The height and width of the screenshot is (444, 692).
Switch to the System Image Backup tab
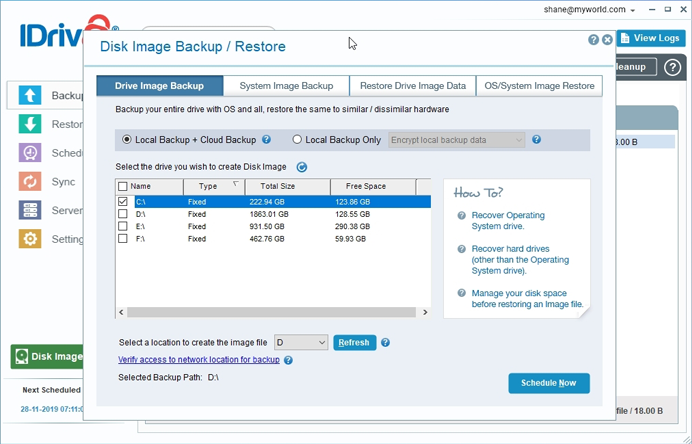click(x=286, y=86)
